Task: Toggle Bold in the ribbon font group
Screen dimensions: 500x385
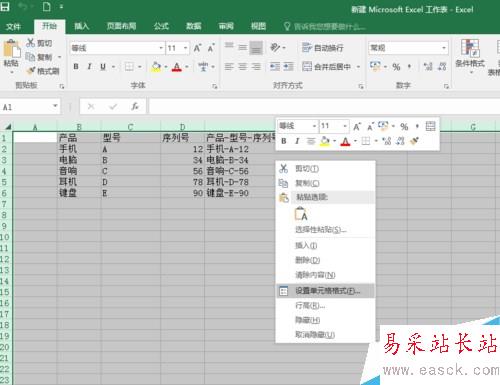Action: [76, 67]
